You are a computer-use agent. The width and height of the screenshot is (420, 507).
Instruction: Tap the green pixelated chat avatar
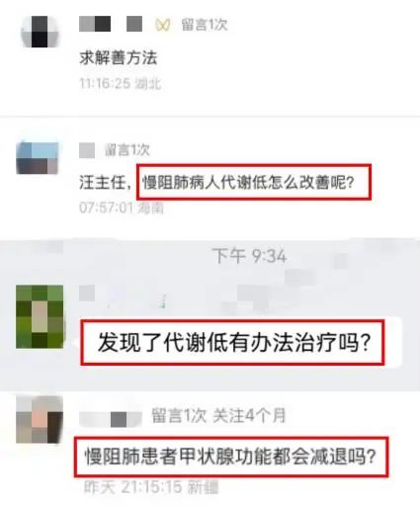[40, 316]
